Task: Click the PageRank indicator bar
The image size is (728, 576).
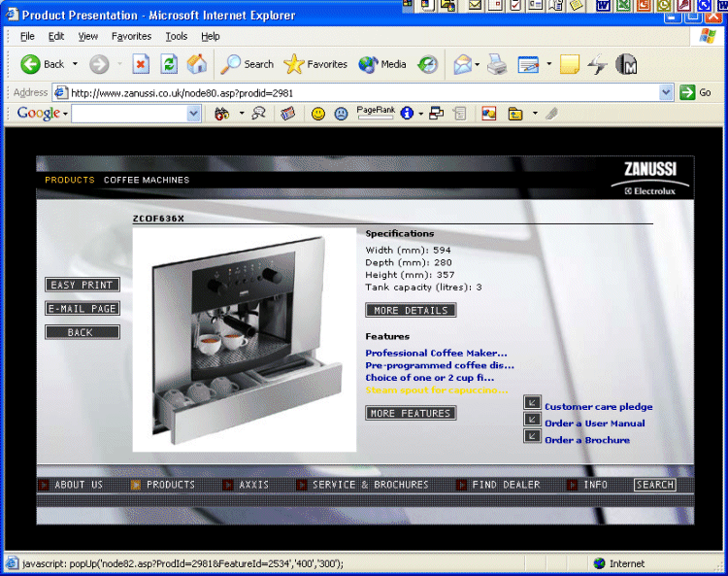Action: [376, 113]
